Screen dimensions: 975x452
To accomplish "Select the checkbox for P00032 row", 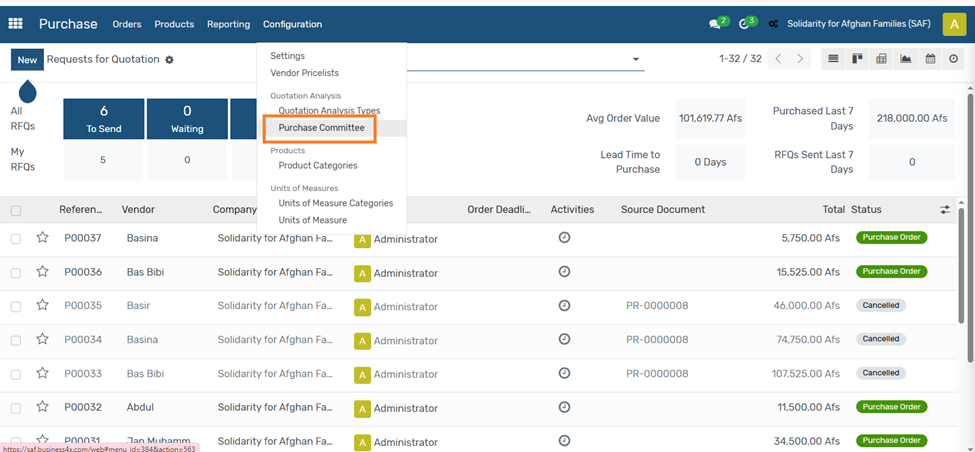I will [16, 408].
